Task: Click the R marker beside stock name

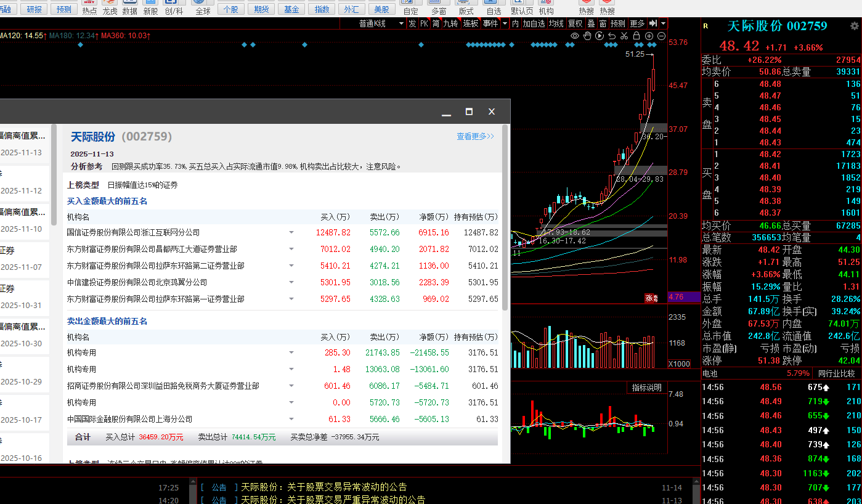Action: (x=706, y=26)
